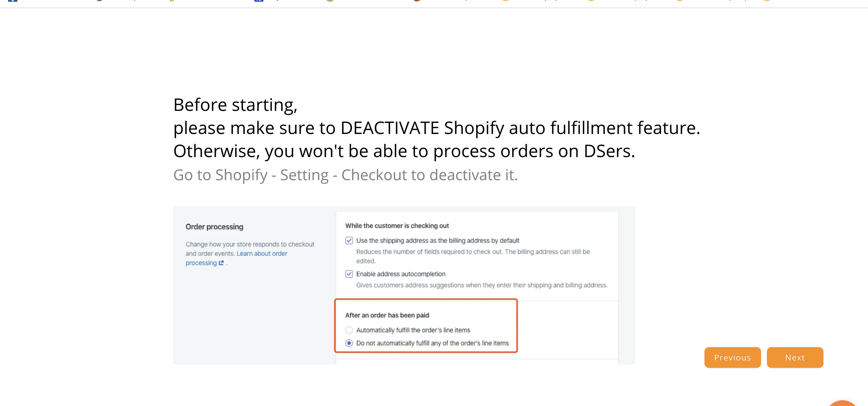The width and height of the screenshot is (868, 406).
Task: Click the Reduces the number of fields description
Action: (x=473, y=256)
